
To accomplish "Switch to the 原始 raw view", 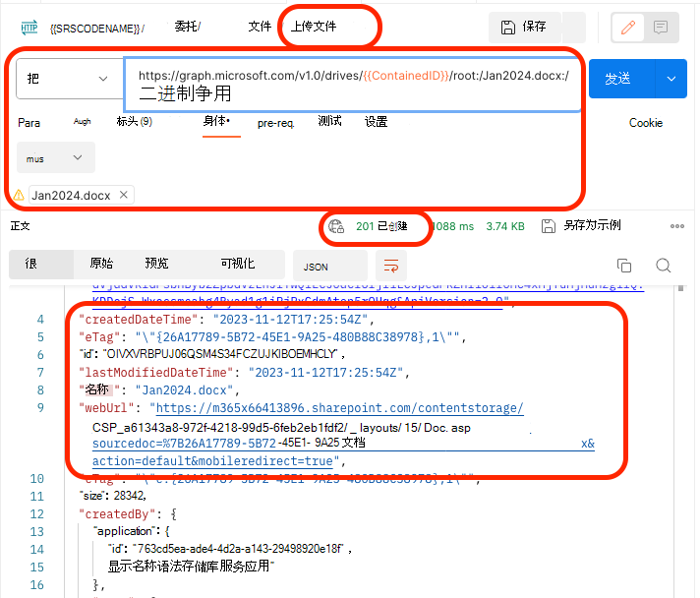I will coord(101,263).
